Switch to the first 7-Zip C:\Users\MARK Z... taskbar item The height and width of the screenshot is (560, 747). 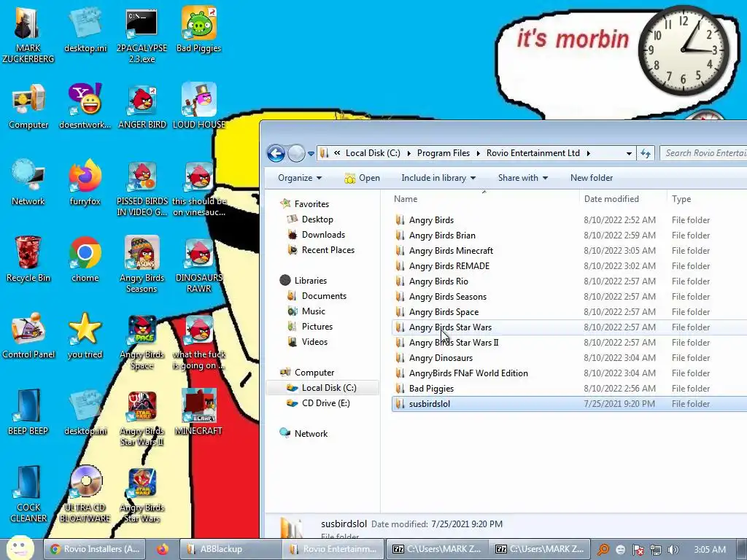point(437,549)
